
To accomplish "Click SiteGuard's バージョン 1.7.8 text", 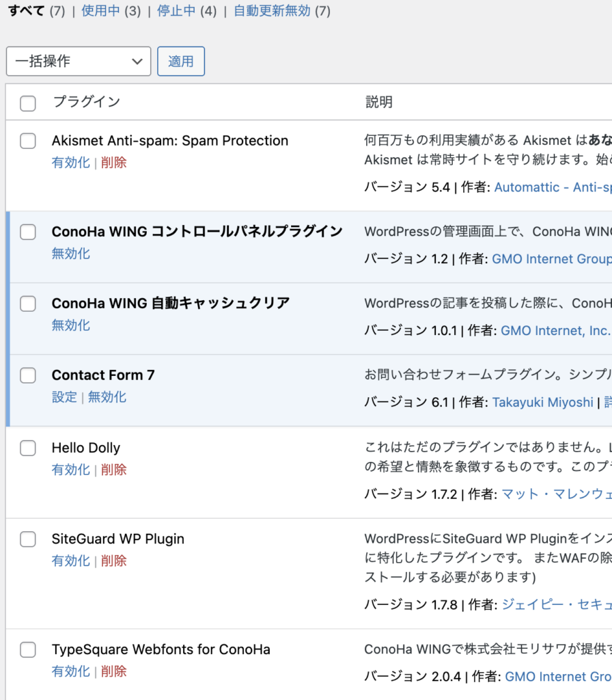I will coord(411,605).
